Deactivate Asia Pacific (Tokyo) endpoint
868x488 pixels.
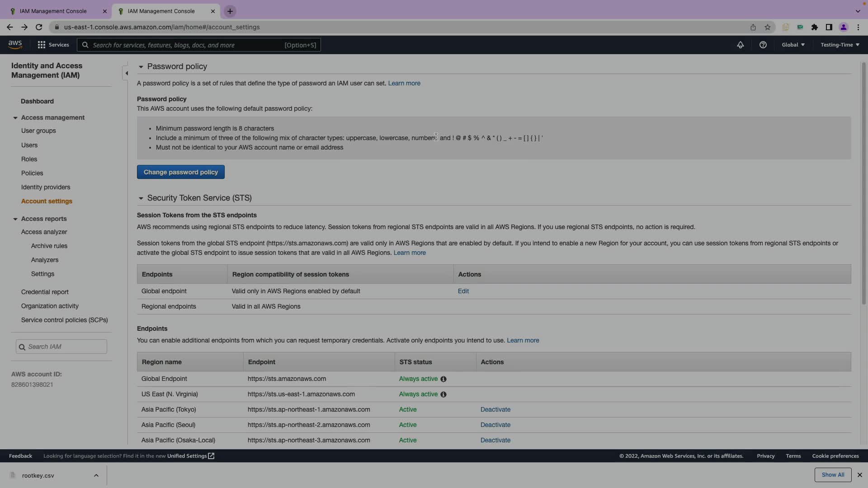pos(495,409)
